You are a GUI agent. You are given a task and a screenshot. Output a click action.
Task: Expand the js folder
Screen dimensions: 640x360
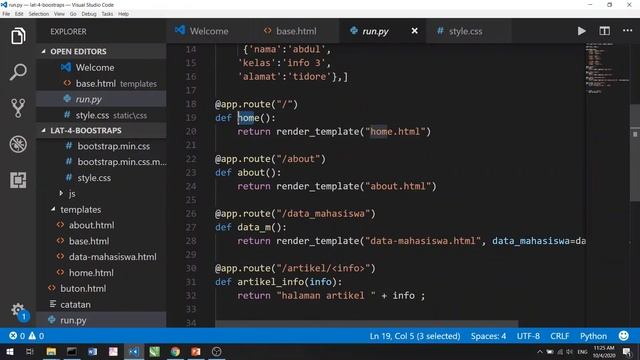(72, 193)
